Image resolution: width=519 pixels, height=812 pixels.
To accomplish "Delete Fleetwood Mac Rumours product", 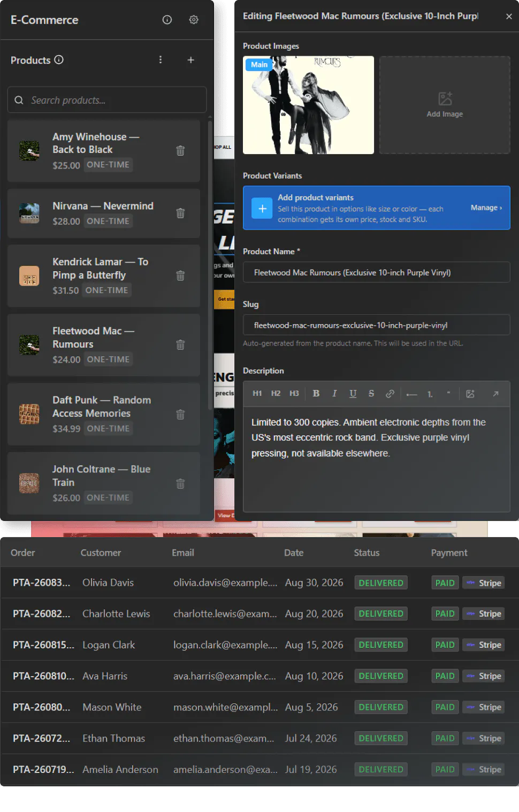I will tap(180, 344).
